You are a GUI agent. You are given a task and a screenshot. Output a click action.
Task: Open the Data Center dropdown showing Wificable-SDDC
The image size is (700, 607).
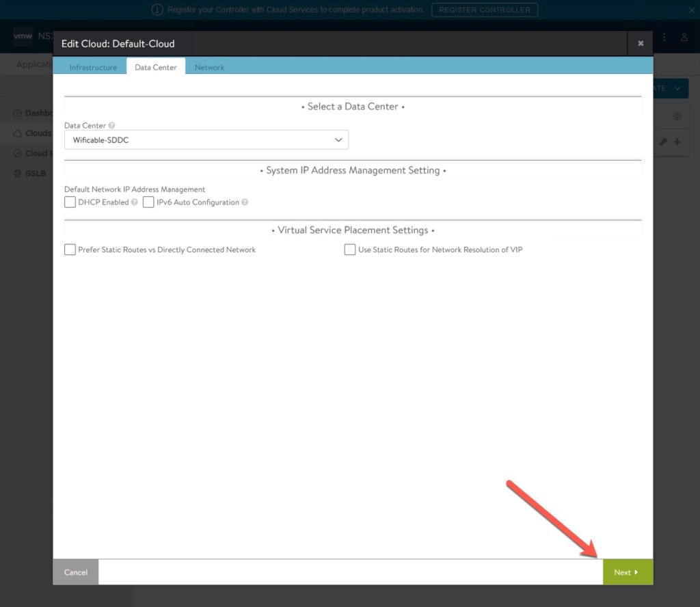click(x=206, y=140)
